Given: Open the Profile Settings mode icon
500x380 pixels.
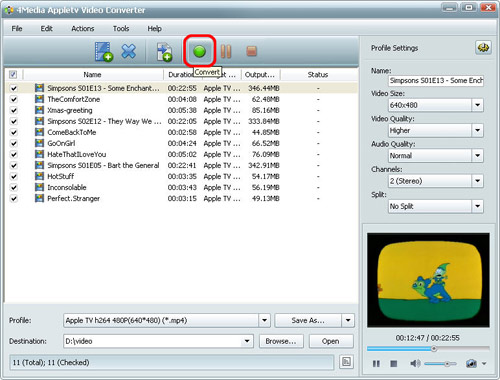Looking at the screenshot, I should [x=483, y=48].
